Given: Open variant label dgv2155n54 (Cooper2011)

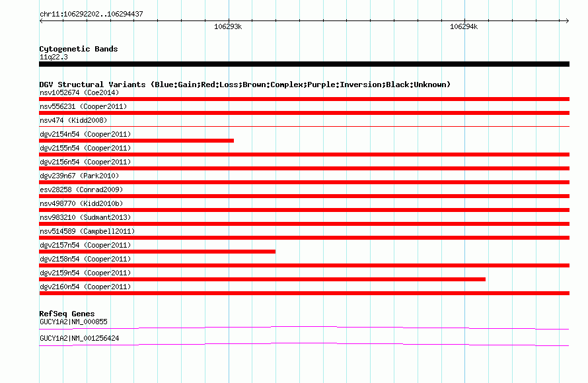Looking at the screenshot, I should pos(85,148).
